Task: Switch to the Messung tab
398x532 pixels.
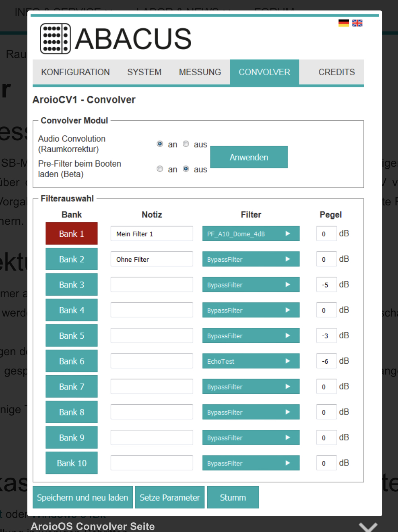Action: [200, 72]
